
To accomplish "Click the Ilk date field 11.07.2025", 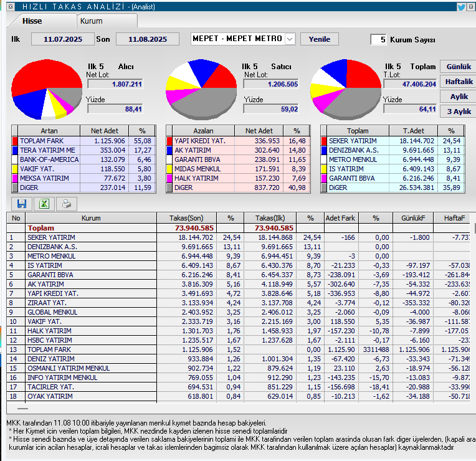I will tap(63, 39).
